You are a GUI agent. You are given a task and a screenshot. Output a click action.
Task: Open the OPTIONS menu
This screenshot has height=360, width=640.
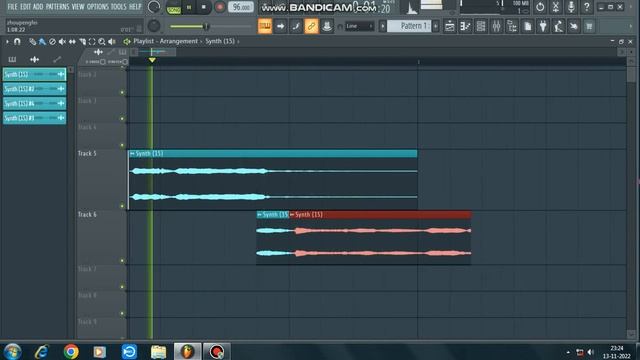[98, 7]
